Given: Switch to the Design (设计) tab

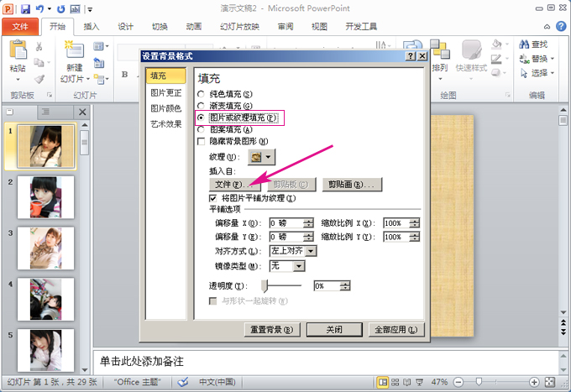Looking at the screenshot, I should tap(125, 27).
